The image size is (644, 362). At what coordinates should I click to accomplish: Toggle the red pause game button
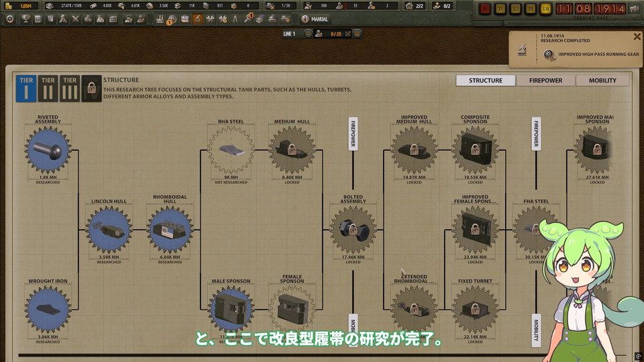point(485,9)
